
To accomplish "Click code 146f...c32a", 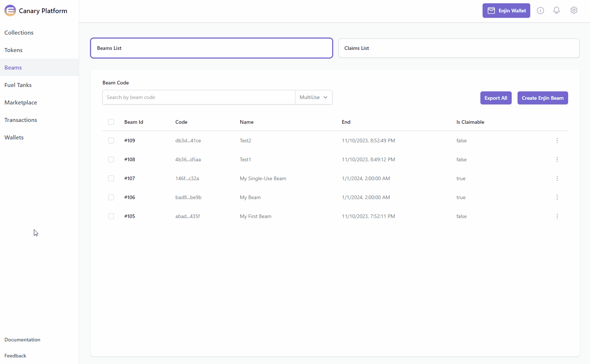I will (187, 178).
